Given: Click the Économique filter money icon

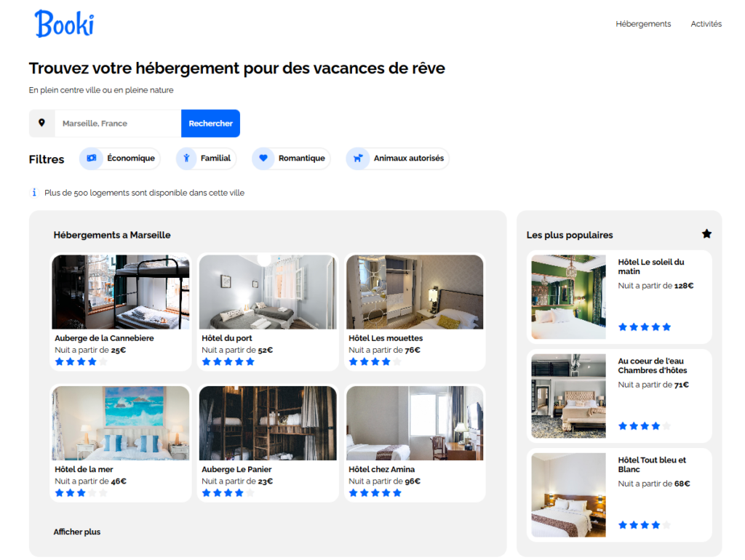Looking at the screenshot, I should [91, 158].
